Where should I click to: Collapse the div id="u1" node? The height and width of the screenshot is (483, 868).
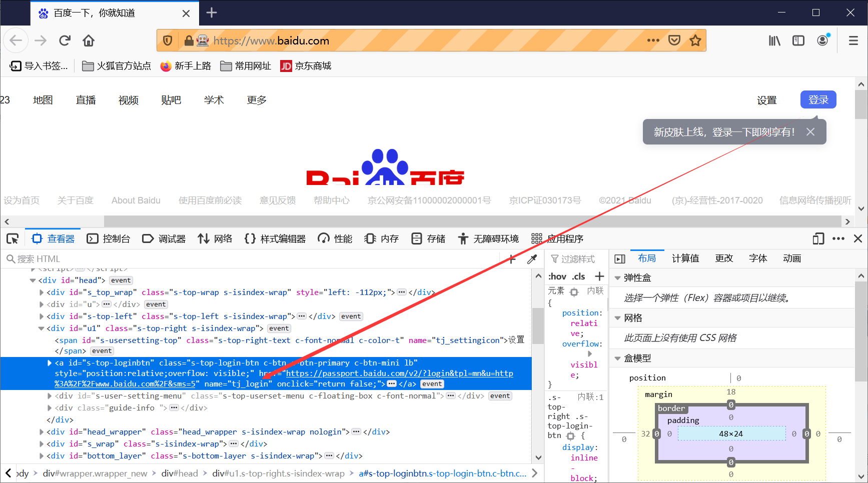tap(41, 328)
